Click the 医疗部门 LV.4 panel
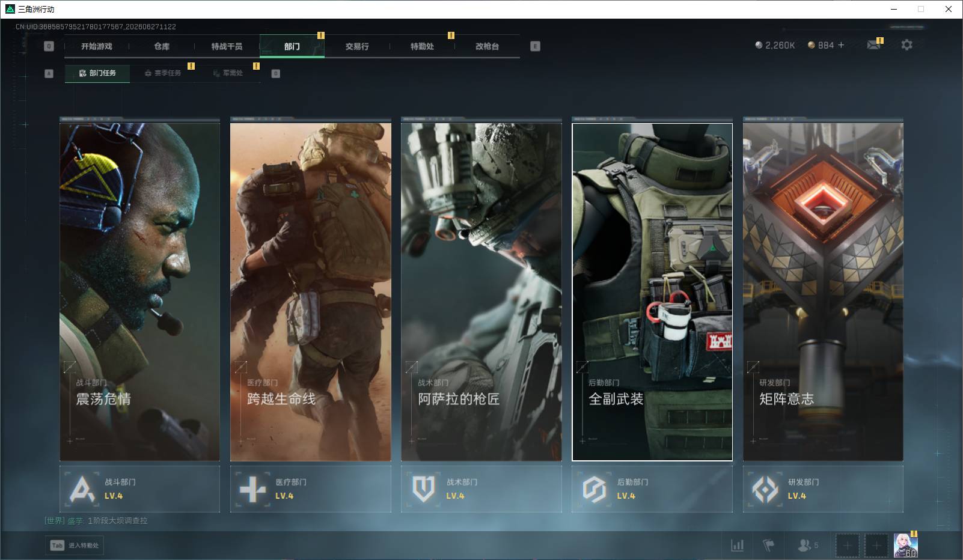This screenshot has height=560, width=963. pos(310,489)
